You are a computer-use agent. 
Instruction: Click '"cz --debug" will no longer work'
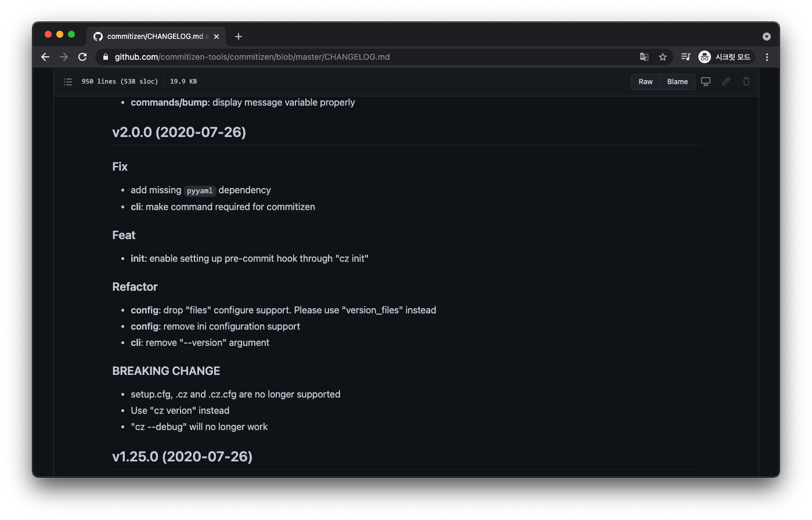(x=199, y=427)
